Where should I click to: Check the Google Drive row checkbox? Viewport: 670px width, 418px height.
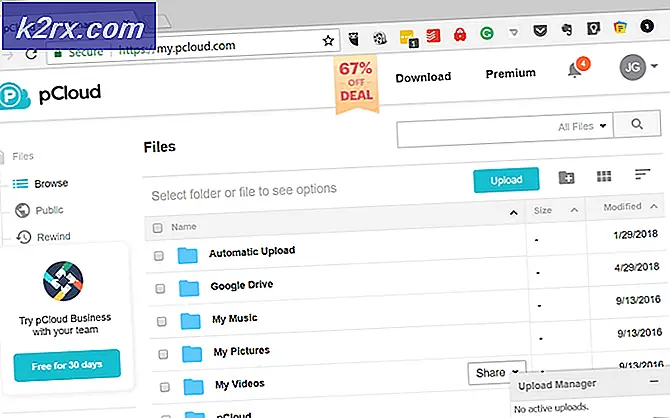point(160,289)
